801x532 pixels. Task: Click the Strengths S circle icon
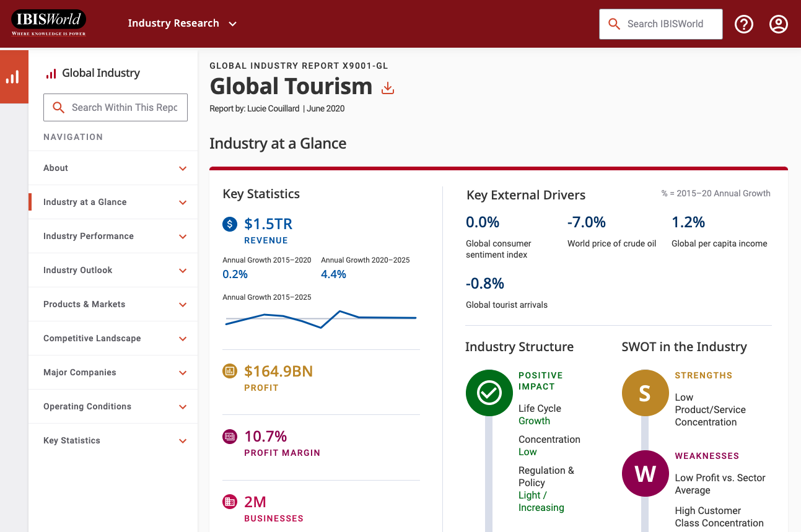tap(645, 393)
